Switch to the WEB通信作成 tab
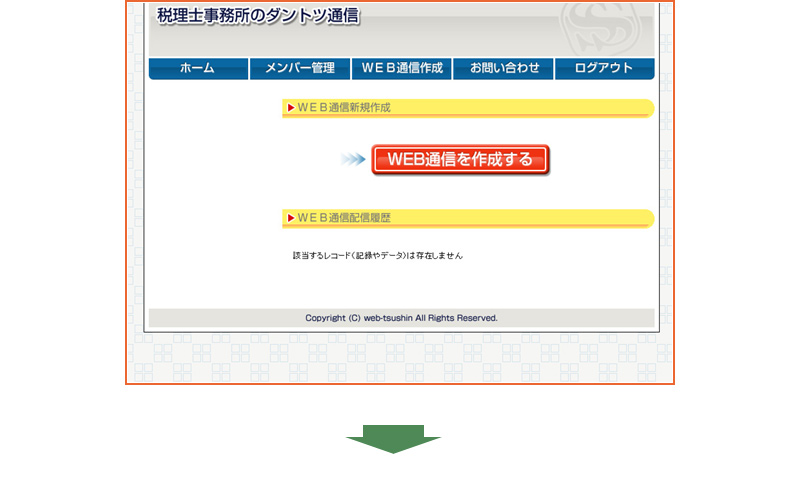The image size is (800, 495). coord(402,69)
